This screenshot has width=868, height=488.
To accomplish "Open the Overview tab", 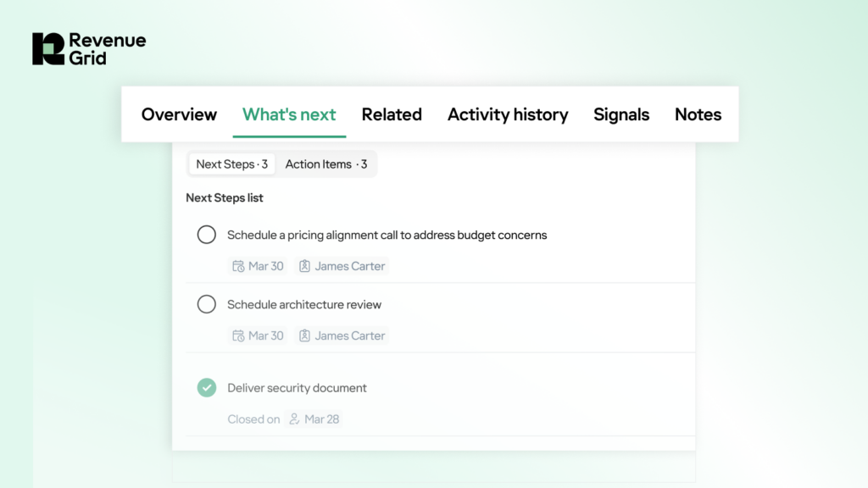I will tap(179, 114).
